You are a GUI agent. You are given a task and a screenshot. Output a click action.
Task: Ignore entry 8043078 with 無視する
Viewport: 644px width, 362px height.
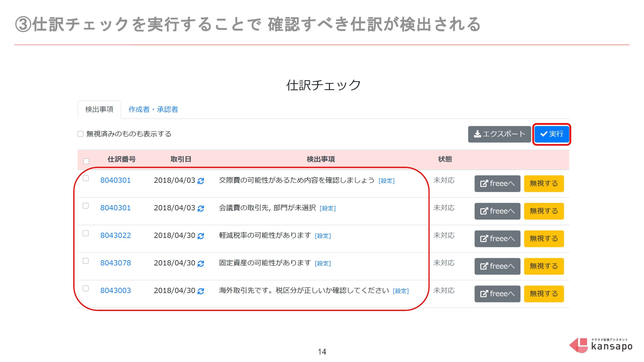(544, 266)
